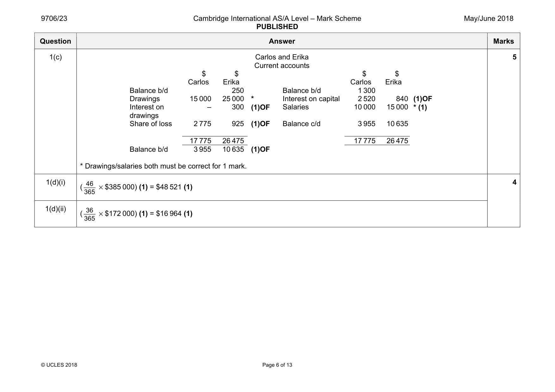
Task: Click the $172 000 figure
Action: pos(120,214)
